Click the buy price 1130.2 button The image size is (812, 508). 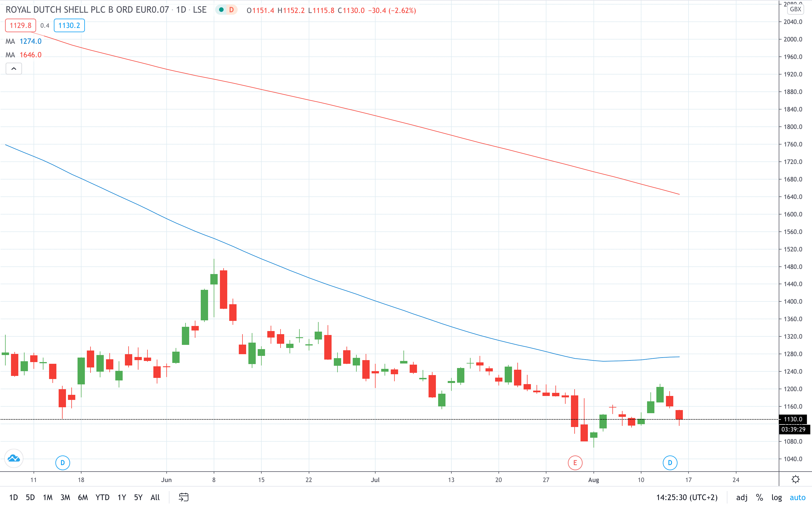(x=69, y=25)
